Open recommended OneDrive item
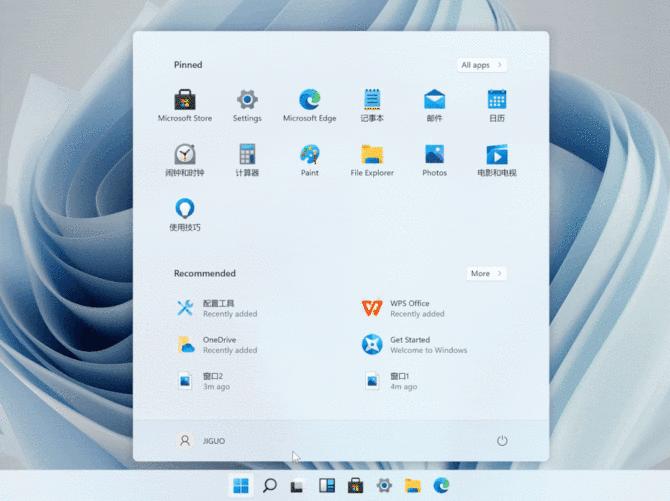The image size is (670, 501). click(x=217, y=345)
